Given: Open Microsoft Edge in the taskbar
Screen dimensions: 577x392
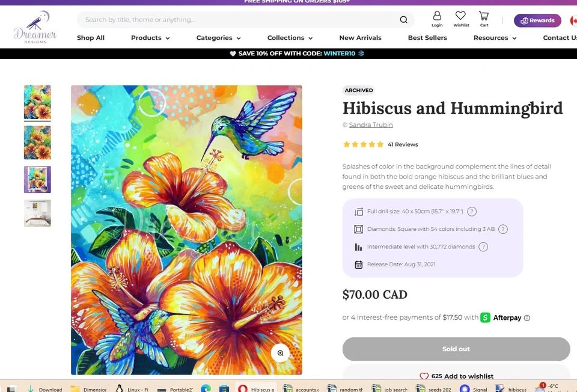Looking at the screenshot, I should (x=206, y=388).
